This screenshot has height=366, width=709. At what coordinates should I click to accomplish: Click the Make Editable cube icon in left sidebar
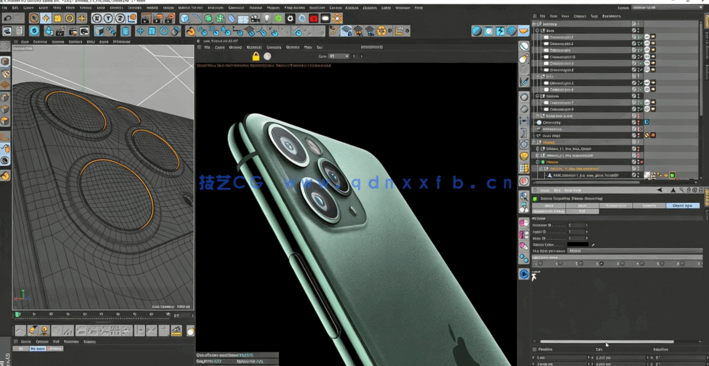pyautogui.click(x=5, y=61)
